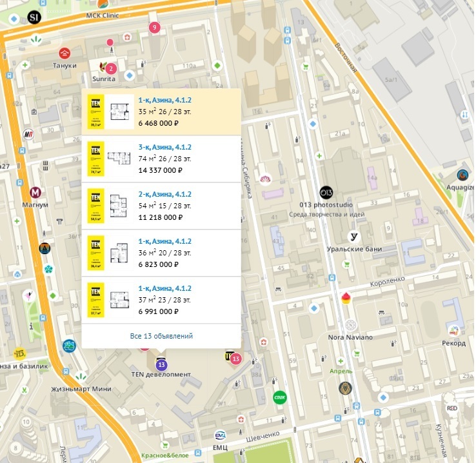Screen dimensions: 476x463
Task: Click the Уральские бани map icon
Action: click(353, 237)
